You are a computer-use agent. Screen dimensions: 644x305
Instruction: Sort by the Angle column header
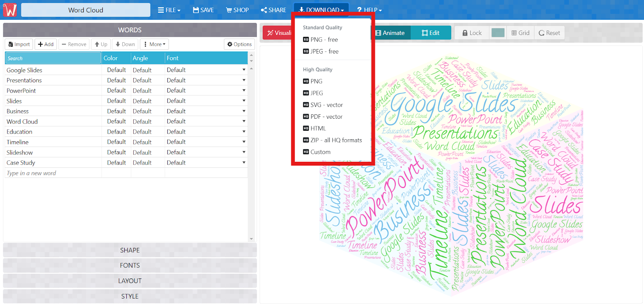coord(148,58)
